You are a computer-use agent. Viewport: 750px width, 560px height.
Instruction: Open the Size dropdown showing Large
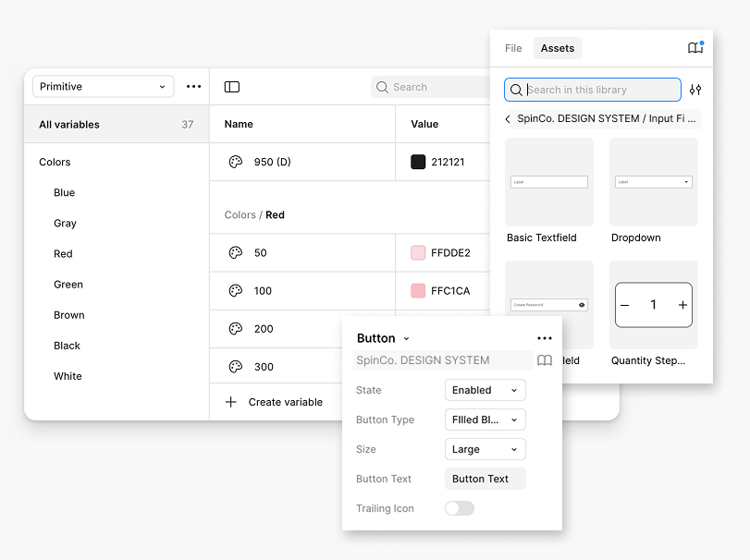[x=485, y=449]
